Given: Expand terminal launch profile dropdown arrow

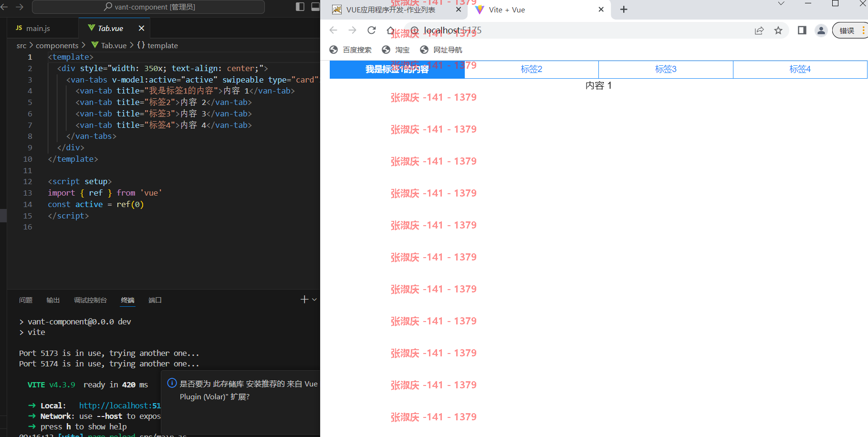Looking at the screenshot, I should coord(314,299).
